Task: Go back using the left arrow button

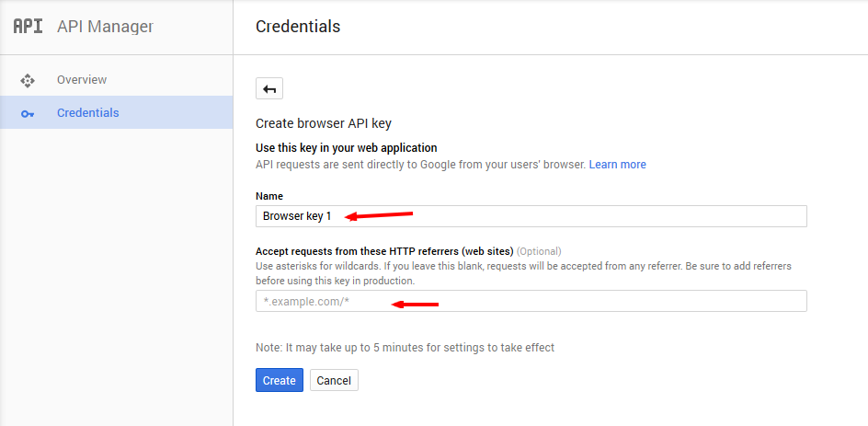Action: 269,88
